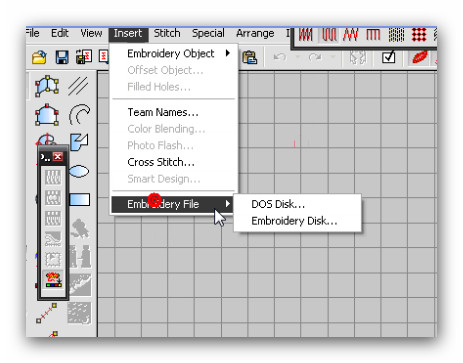The image size is (463, 363).
Task: Open the Stitch menu
Action: pos(167,33)
